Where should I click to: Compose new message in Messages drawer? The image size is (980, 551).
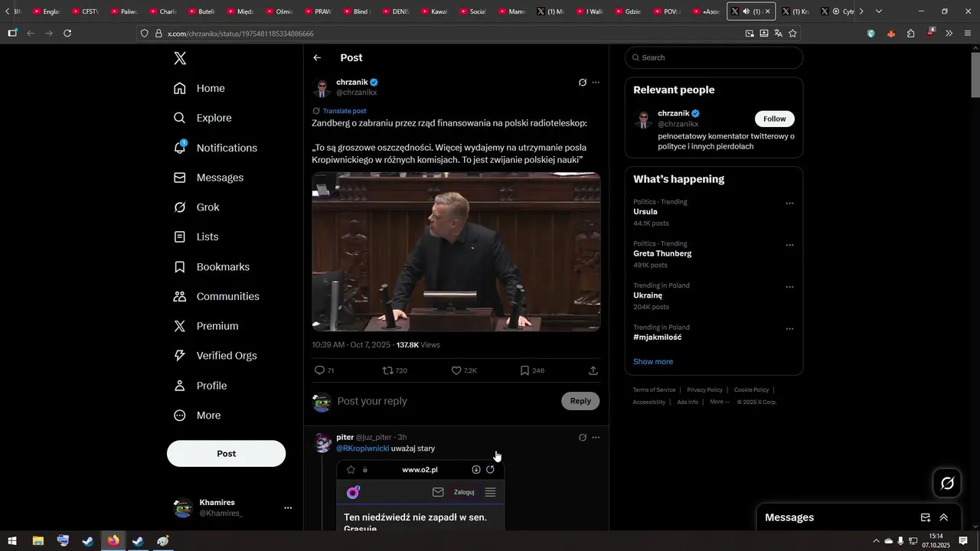click(925, 518)
